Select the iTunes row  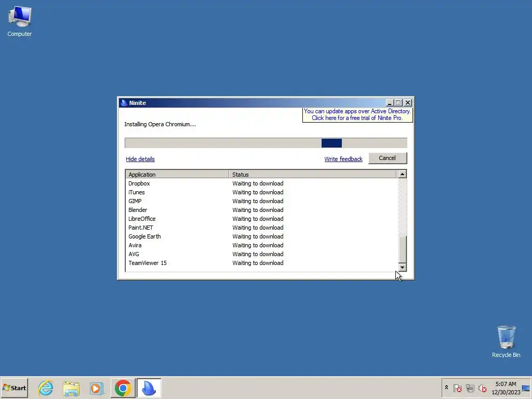coord(261,192)
